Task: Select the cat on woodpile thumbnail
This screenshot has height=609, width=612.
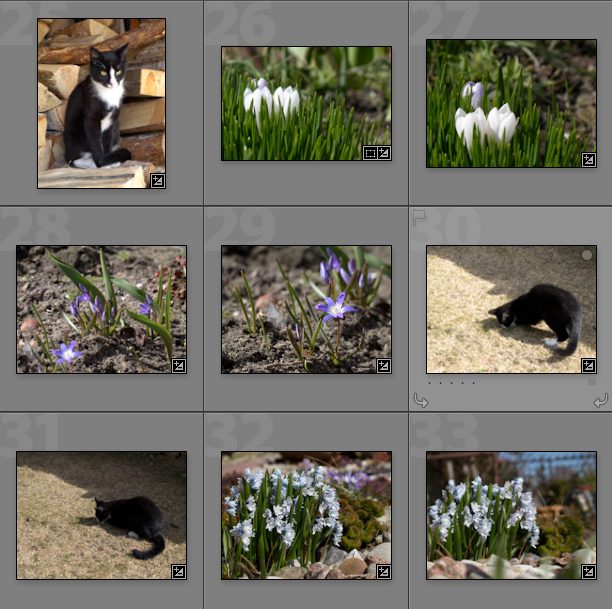Action: pos(101,102)
